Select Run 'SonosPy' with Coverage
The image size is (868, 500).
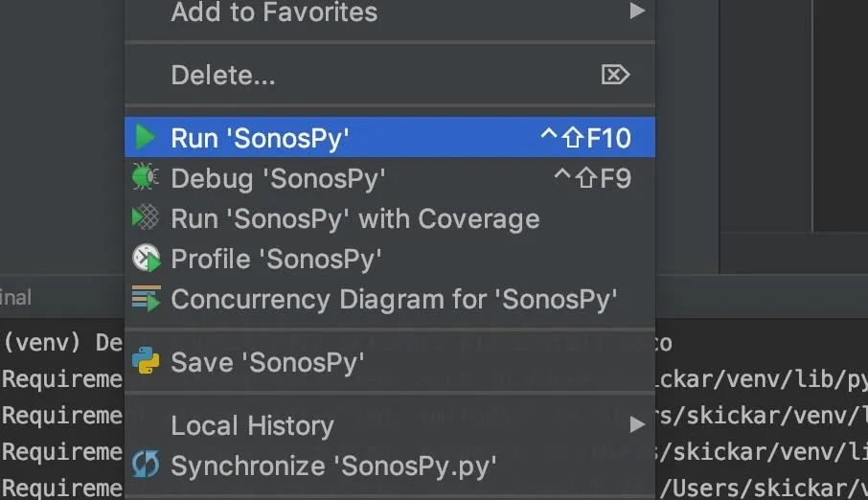coord(390,218)
